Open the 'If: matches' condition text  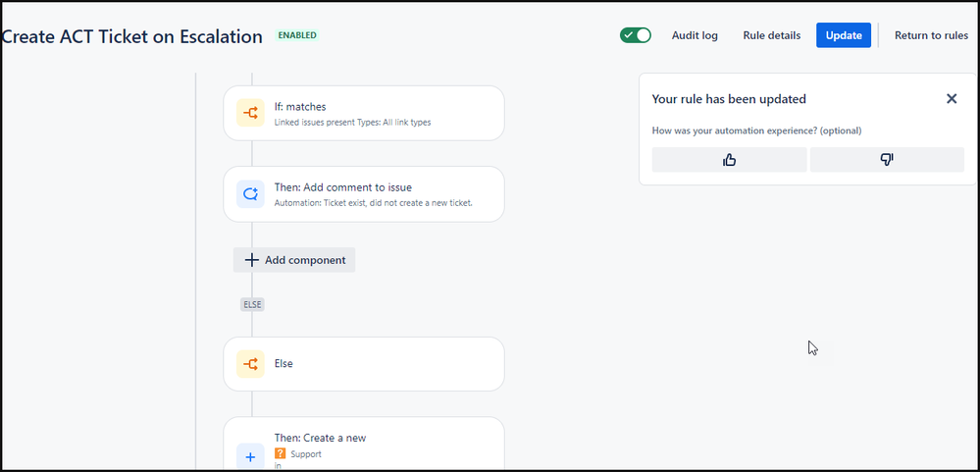pos(300,107)
